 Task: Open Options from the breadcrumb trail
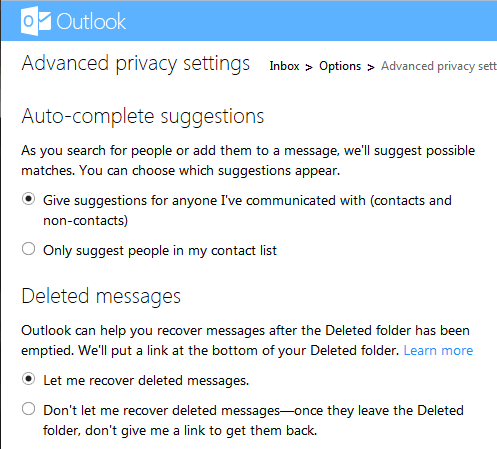point(340,66)
